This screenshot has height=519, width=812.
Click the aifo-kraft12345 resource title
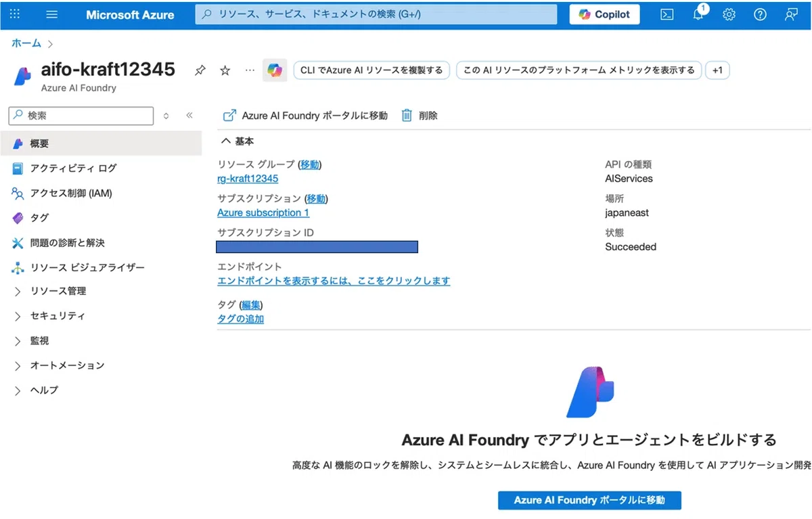pos(108,69)
